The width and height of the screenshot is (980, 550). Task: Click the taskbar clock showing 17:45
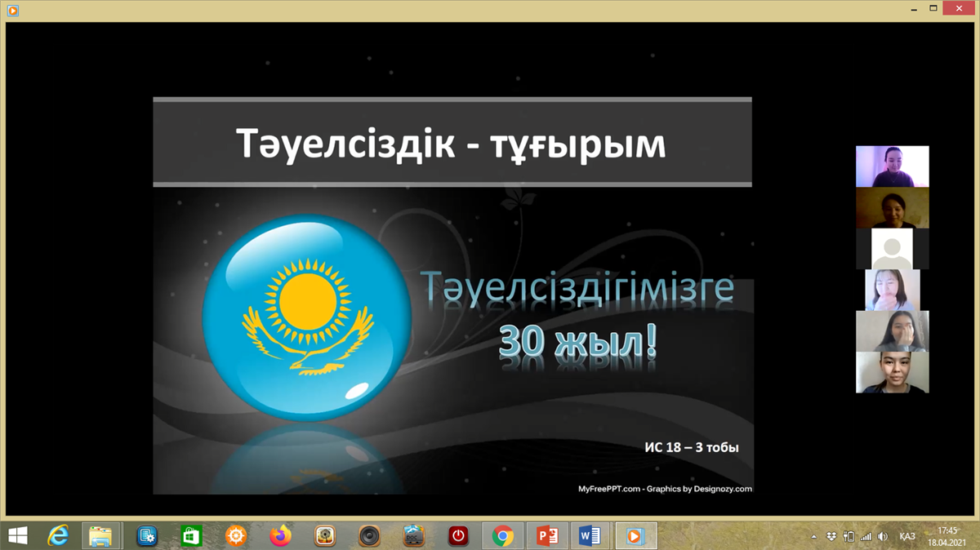click(x=947, y=536)
